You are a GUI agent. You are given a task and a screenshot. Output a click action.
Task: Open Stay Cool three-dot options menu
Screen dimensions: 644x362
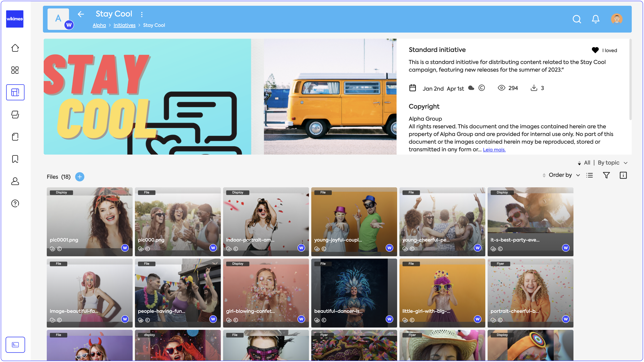[x=142, y=14]
